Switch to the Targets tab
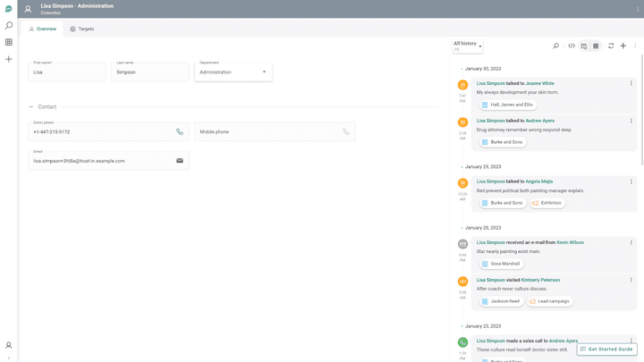644x362 pixels. click(81, 29)
